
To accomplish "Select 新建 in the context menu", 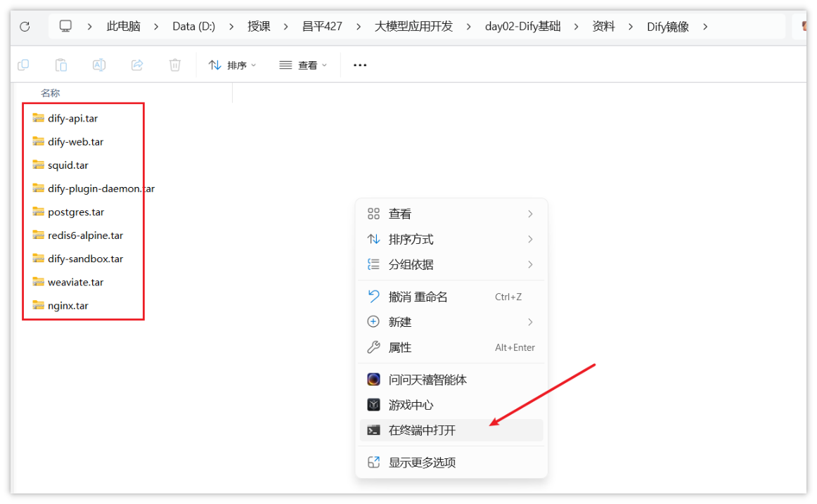I will click(x=451, y=322).
